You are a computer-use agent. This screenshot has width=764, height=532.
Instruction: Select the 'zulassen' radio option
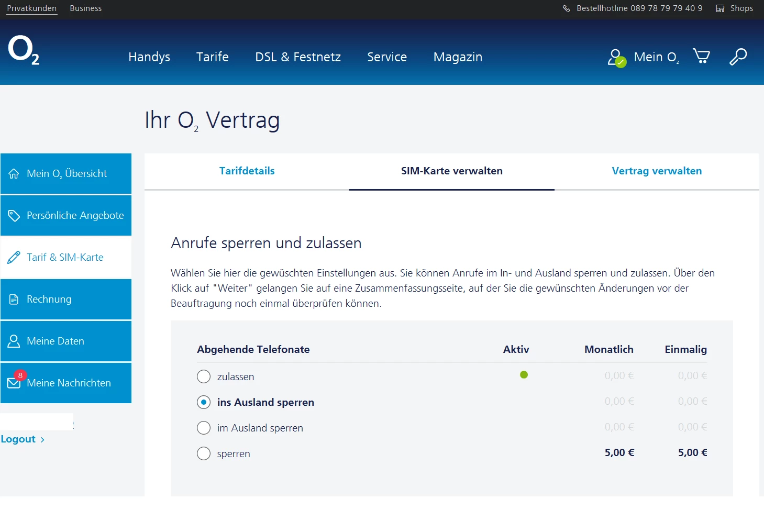coord(204,376)
